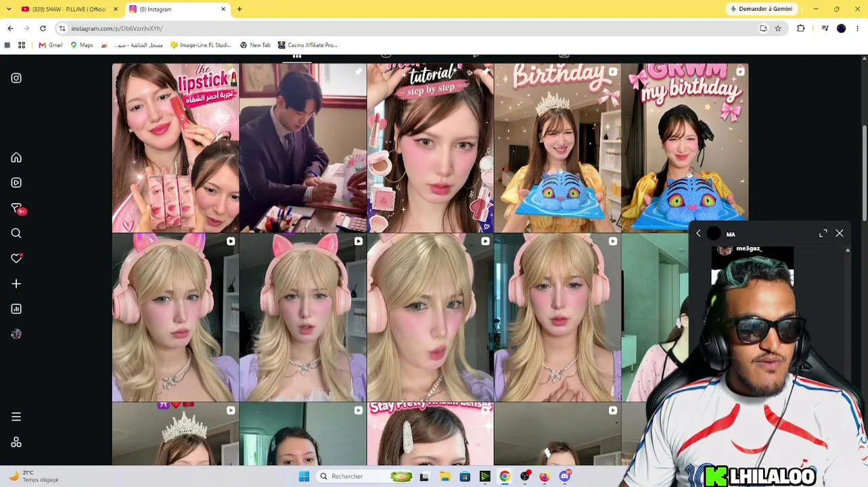The height and width of the screenshot is (487, 868).
Task: Open the Meta apps icon in the sidebar
Action: pos(16,442)
